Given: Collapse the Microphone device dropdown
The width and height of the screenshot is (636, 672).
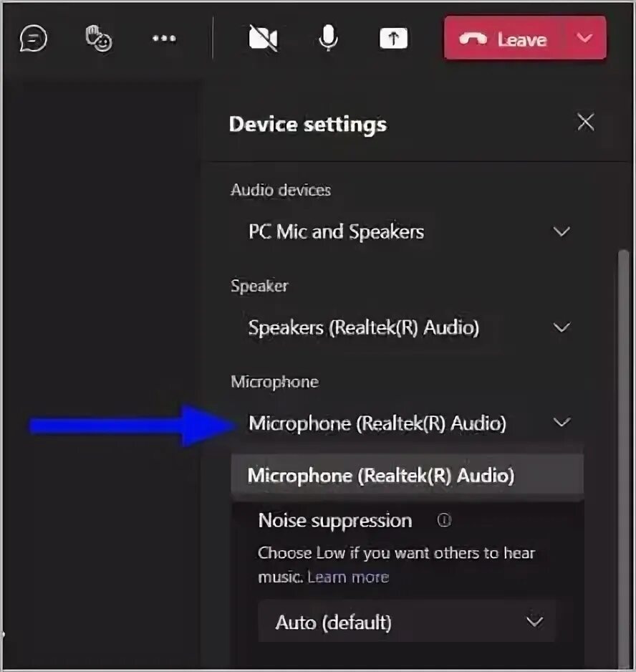Looking at the screenshot, I should tap(408, 423).
